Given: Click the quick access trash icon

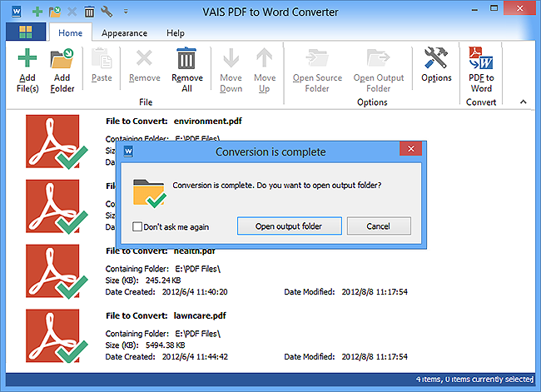Looking at the screenshot, I should (x=89, y=12).
